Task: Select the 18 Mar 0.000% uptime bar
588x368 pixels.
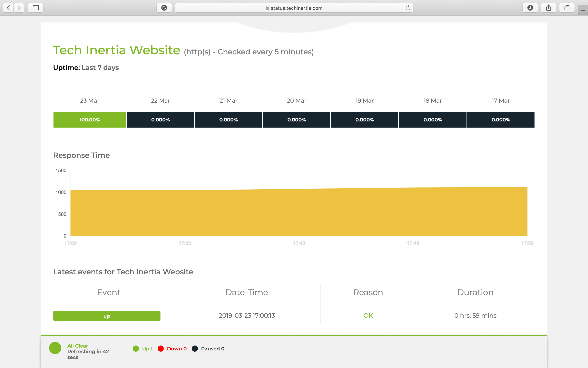Action: click(x=432, y=120)
